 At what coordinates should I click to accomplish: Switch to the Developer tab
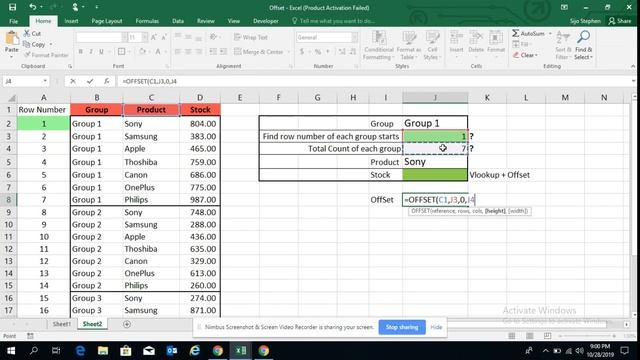[x=266, y=21]
